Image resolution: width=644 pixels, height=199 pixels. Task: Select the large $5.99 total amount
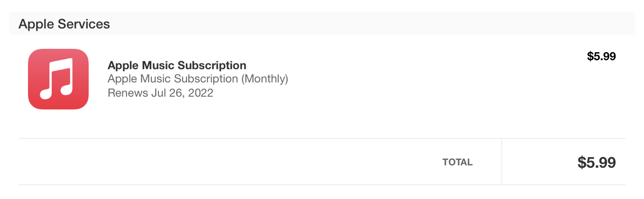point(596,163)
